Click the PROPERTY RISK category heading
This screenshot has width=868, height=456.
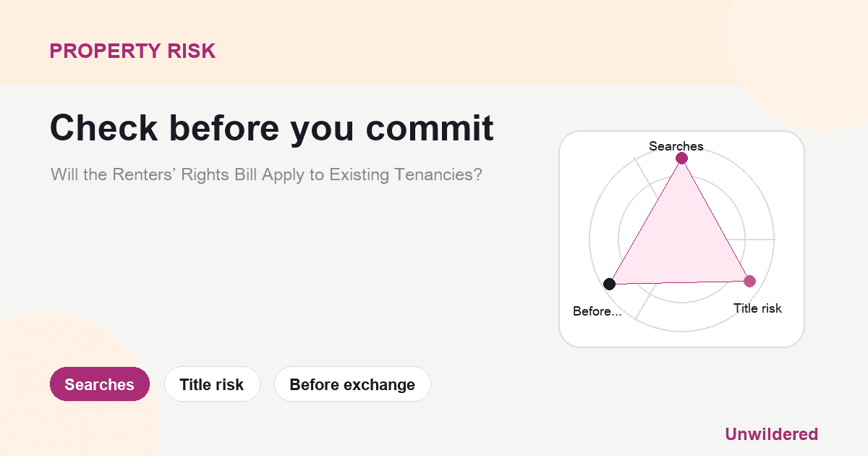132,51
